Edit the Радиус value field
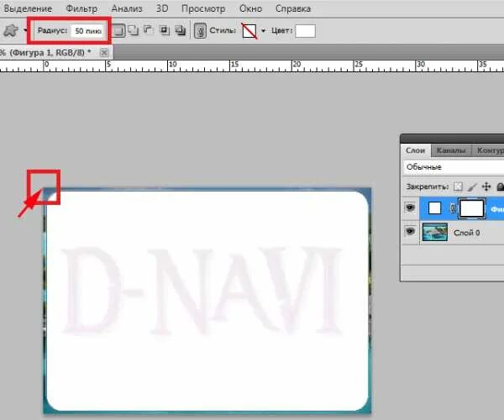Image resolution: width=504 pixels, height=420 pixels. [87, 31]
